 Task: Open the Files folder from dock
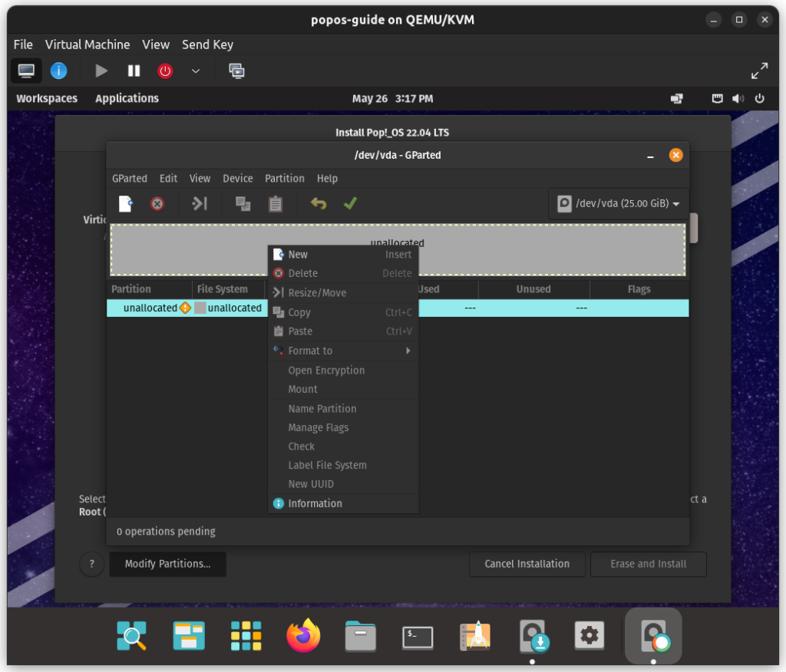click(360, 636)
